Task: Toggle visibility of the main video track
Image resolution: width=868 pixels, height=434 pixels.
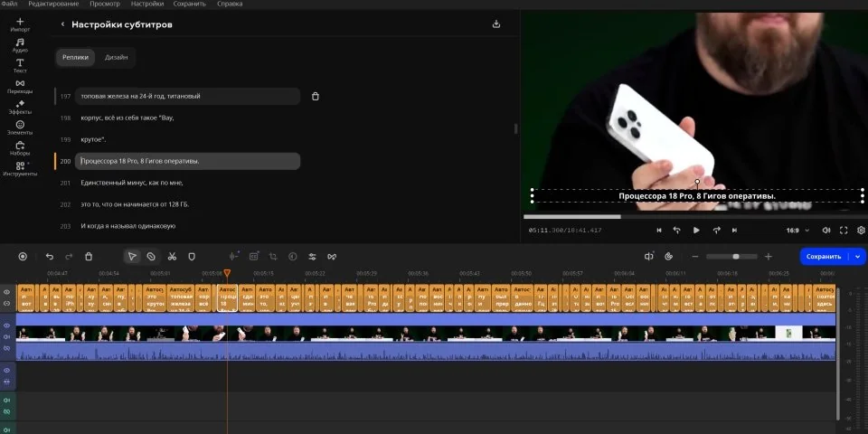Action: tap(6, 325)
